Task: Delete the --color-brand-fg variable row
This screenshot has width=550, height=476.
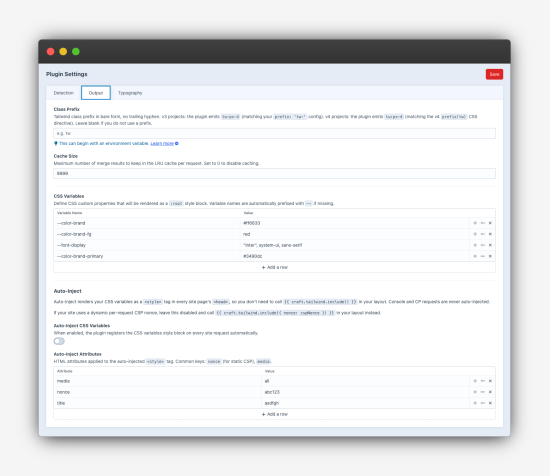Action: tap(490, 234)
